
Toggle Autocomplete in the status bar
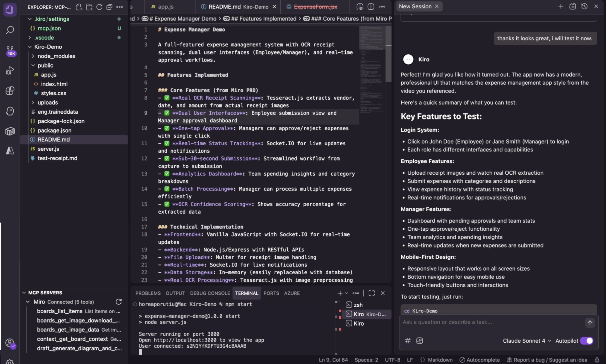pyautogui.click(x=480, y=360)
